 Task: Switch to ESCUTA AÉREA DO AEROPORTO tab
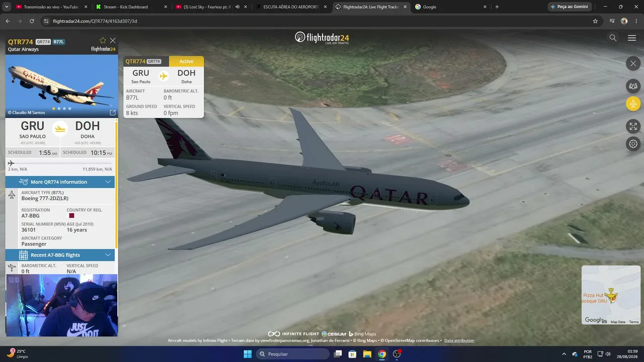point(289,7)
